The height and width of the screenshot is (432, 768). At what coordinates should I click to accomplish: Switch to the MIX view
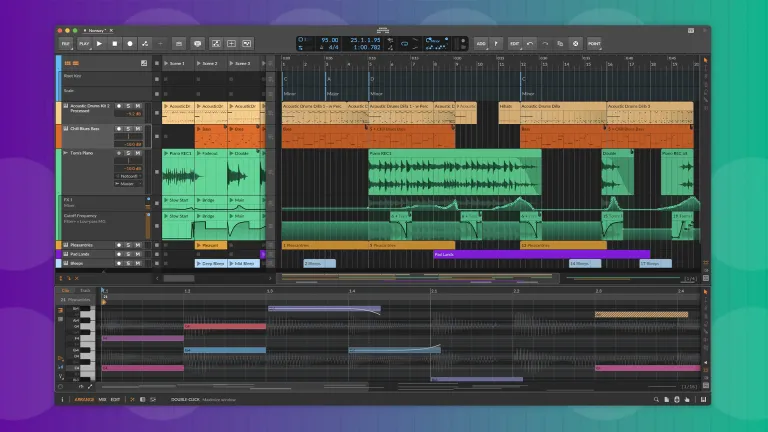[x=102, y=400]
